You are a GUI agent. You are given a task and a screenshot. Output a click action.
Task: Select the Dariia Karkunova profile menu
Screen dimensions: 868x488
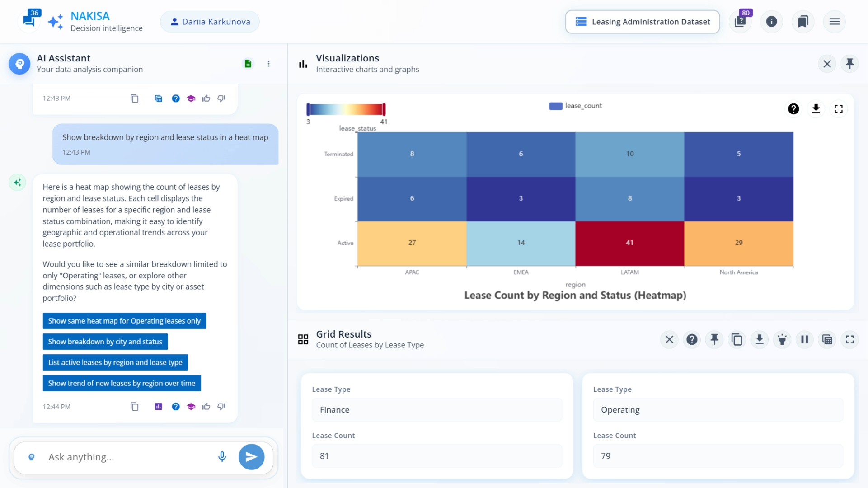(x=210, y=21)
